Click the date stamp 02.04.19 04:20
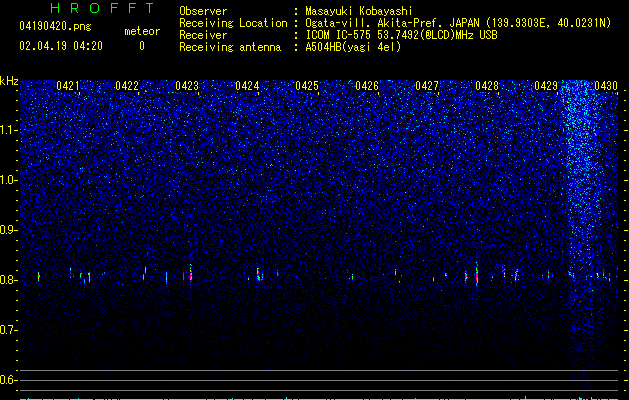Image resolution: width=629 pixels, height=400 pixels. click(x=61, y=46)
